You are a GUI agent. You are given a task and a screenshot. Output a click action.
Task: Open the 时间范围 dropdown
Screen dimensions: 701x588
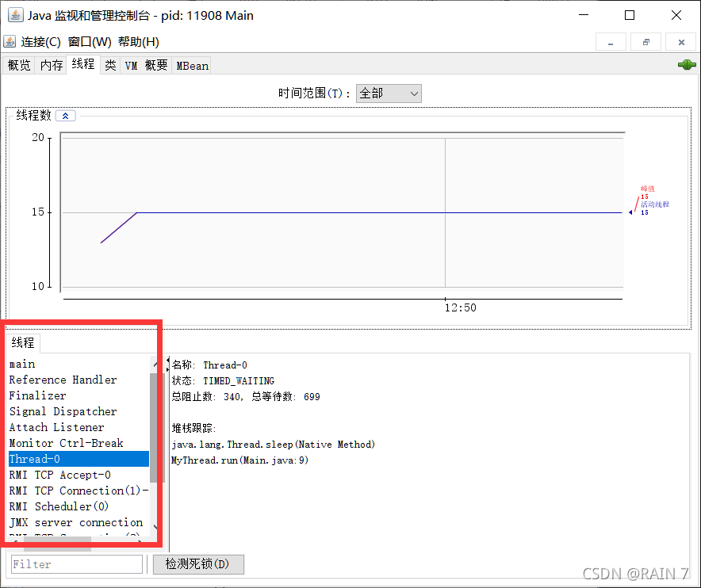389,94
